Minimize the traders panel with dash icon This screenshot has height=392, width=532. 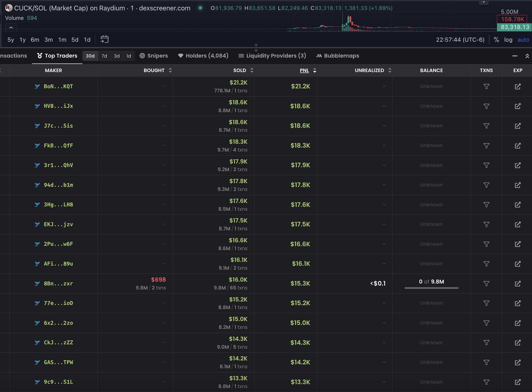coord(515,56)
